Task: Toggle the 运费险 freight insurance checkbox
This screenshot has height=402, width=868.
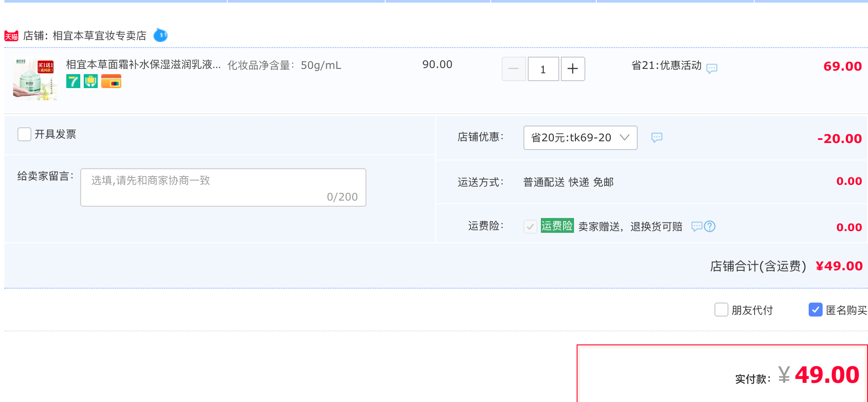Action: pyautogui.click(x=530, y=226)
